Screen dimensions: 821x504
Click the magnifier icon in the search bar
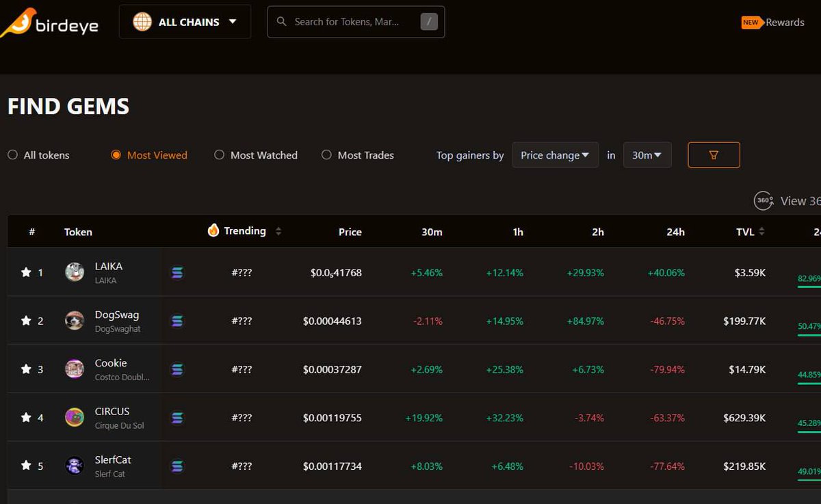pos(281,22)
